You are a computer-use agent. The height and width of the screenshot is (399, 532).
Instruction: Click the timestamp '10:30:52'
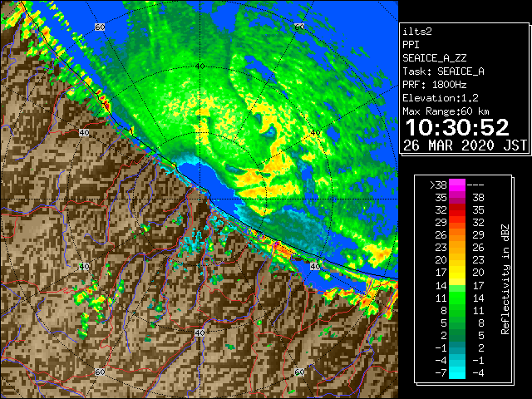457,127
